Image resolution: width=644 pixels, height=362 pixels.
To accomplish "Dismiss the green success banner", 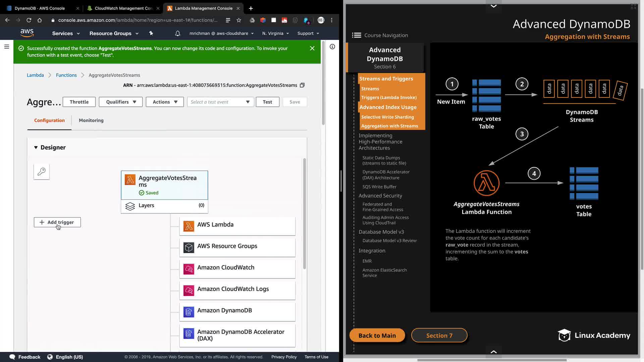I will (x=312, y=48).
